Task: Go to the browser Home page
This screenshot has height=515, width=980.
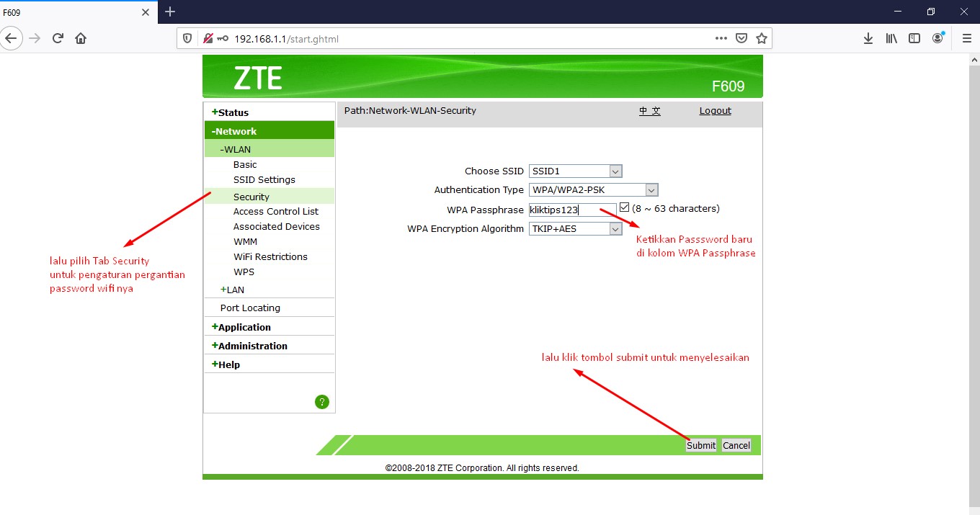Action: click(x=81, y=38)
